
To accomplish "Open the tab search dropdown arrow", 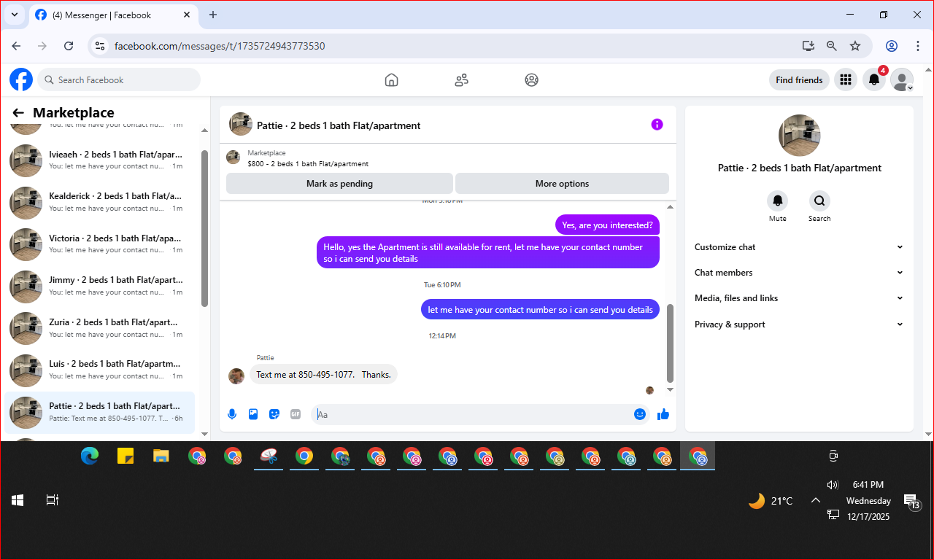I will coord(14,15).
